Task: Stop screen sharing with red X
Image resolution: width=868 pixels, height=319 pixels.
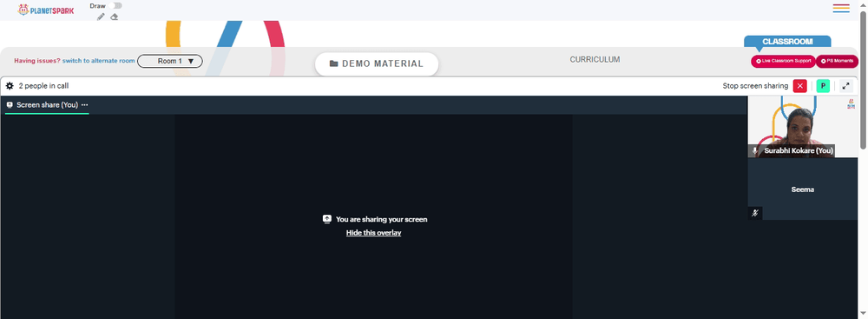Action: click(x=800, y=86)
